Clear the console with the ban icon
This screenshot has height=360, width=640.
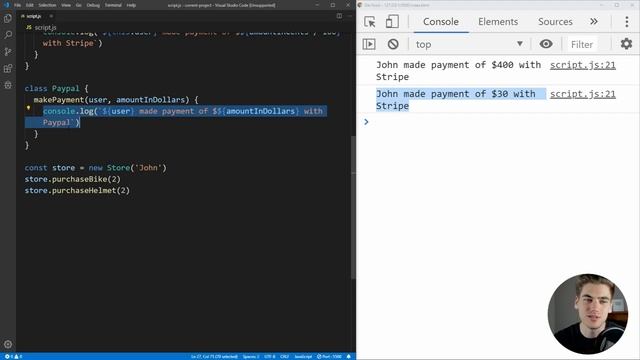[x=393, y=44]
